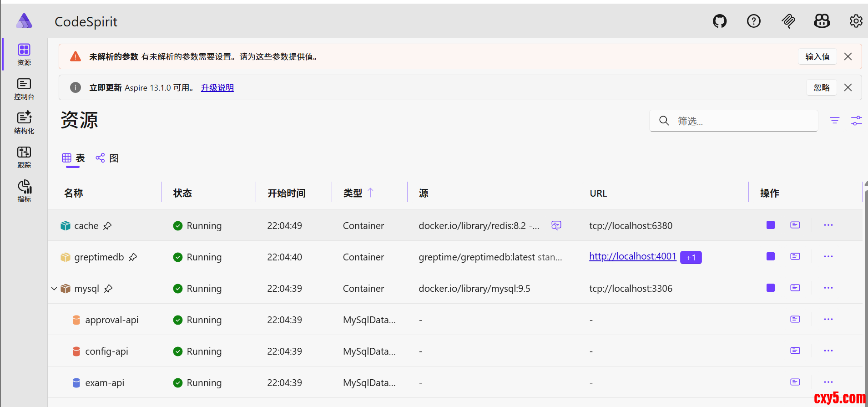This screenshot has width=868, height=407.
Task: Open the 跟踪 traces page in sidebar
Action: click(24, 157)
